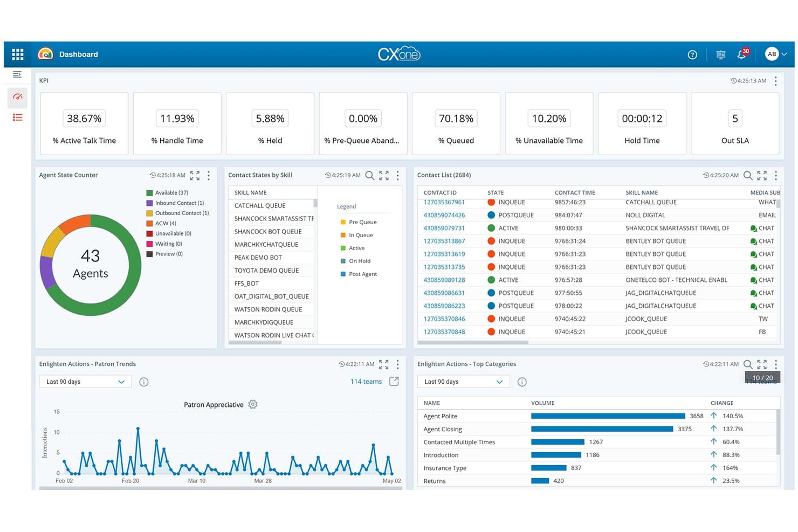Image resolution: width=798 pixels, height=532 pixels.
Task: Select the Insurance Type category row
Action: 597,468
